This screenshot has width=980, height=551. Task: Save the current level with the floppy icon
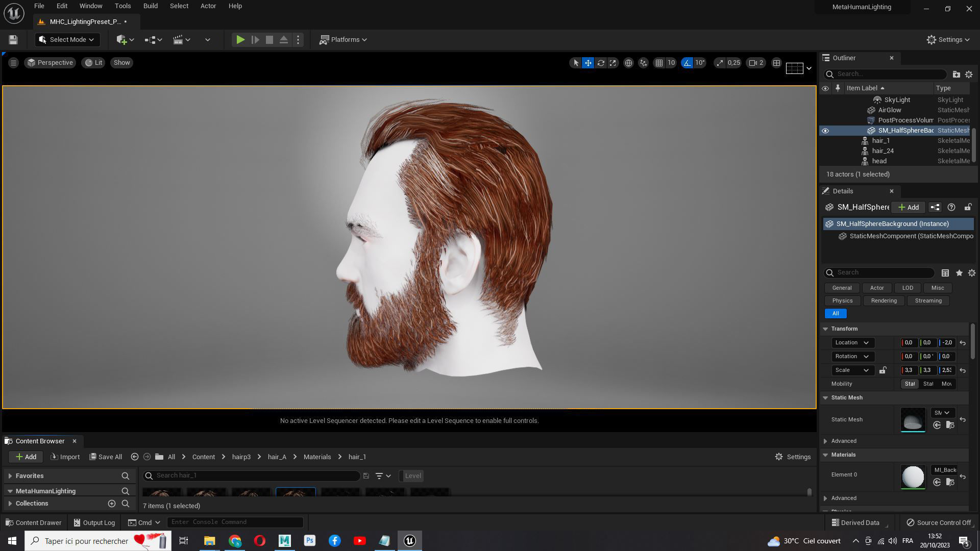[13, 40]
